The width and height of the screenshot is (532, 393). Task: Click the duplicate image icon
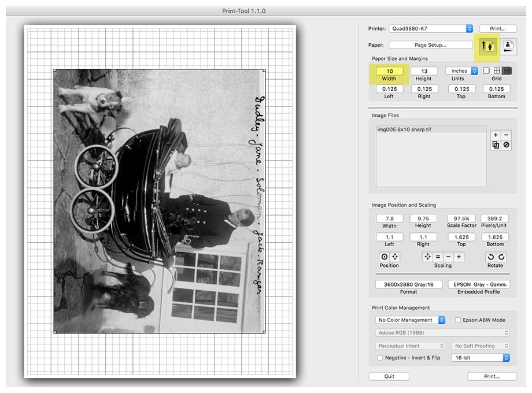click(496, 145)
